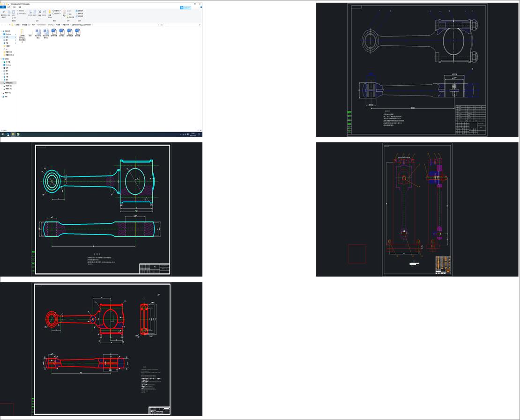
Task: Click Invert Selection in the ribbon
Action: pos(79,16)
